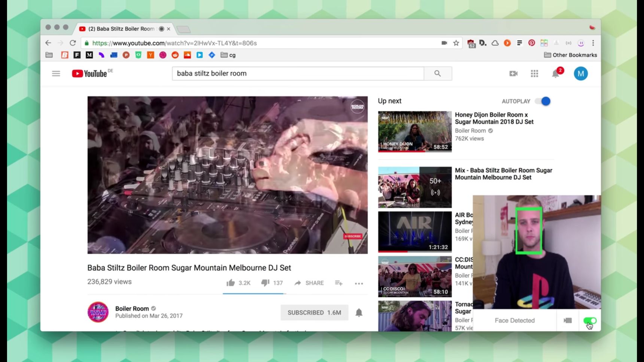
Task: Open a new browser tab
Action: [183, 29]
